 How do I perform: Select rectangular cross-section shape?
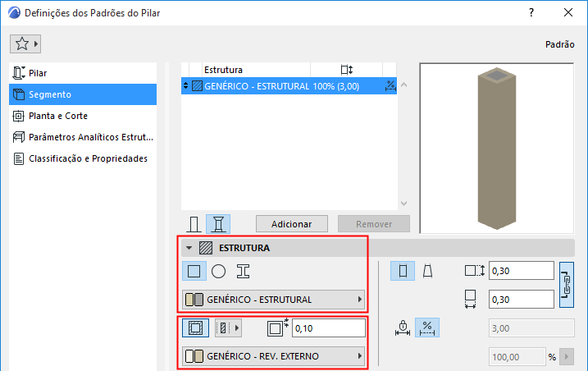194,271
